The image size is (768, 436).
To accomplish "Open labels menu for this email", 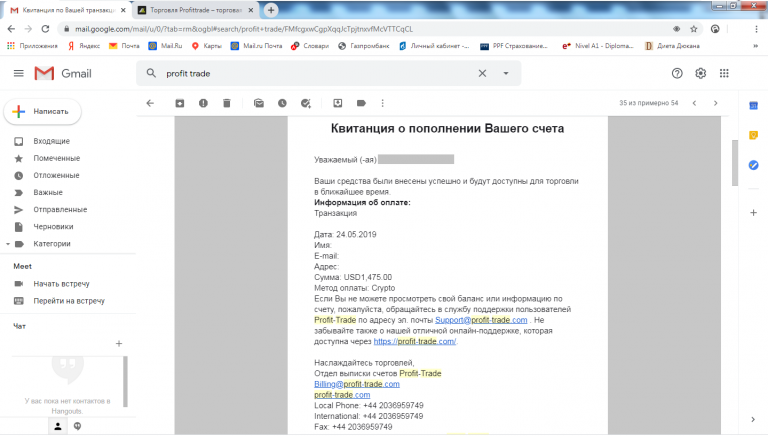I will point(361,103).
